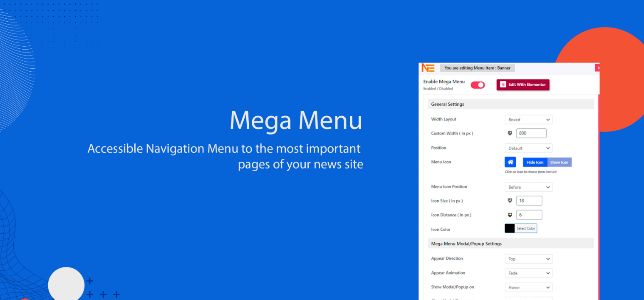Viewport: 644px width, 300px height.
Task: Close the menu item editing panel
Action: [598, 68]
